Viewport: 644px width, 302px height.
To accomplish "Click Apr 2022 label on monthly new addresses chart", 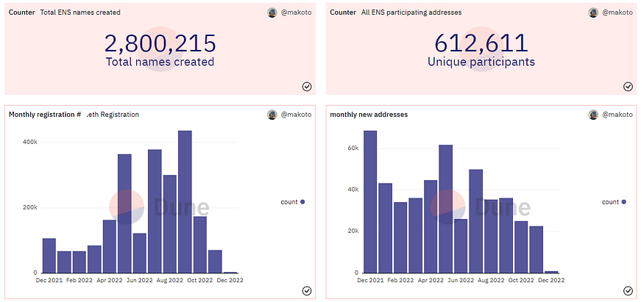I will coord(430,280).
